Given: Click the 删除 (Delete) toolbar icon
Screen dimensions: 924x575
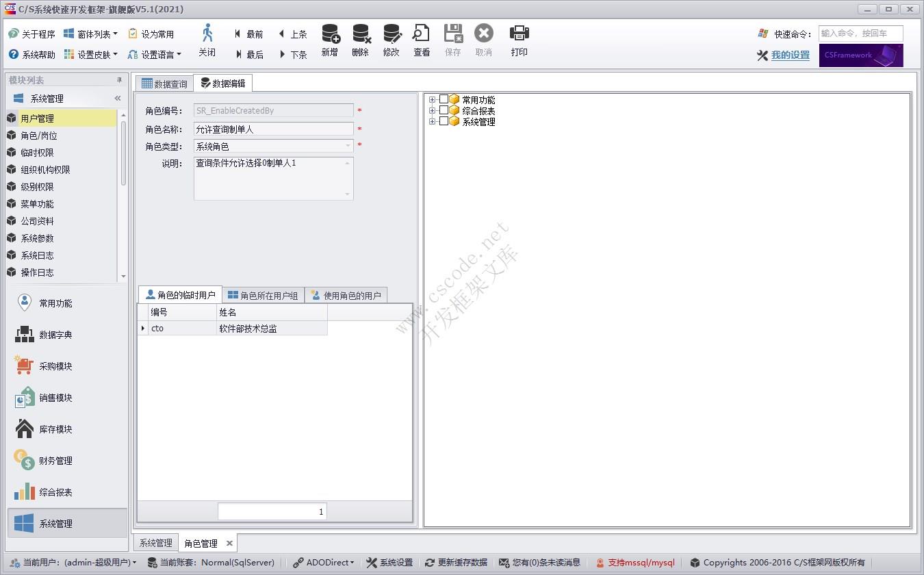Looking at the screenshot, I should pos(361,34).
